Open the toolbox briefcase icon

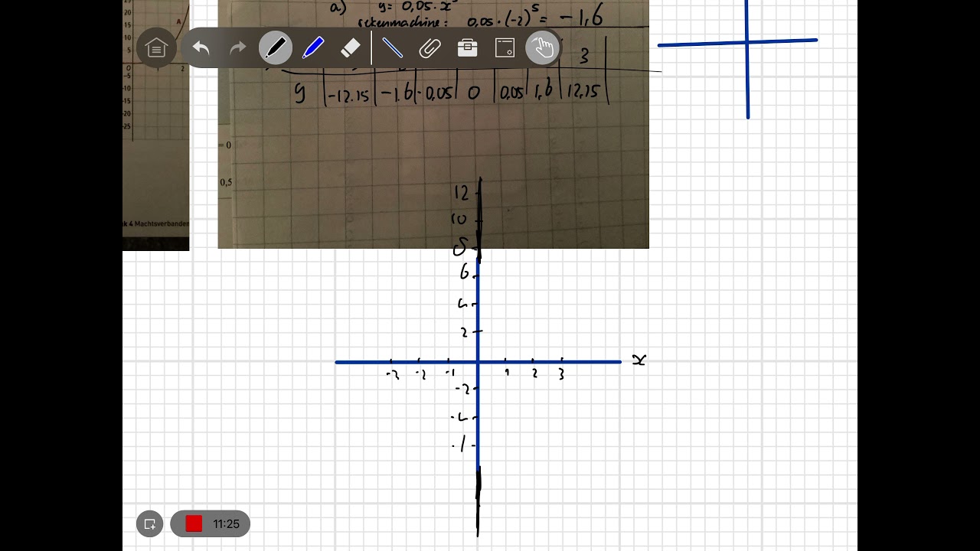[467, 48]
